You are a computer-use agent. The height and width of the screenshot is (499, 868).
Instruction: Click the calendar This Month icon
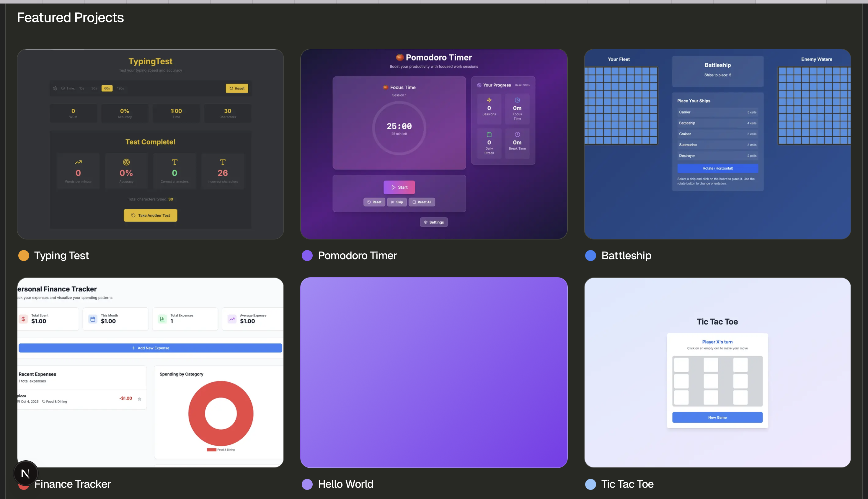click(92, 319)
